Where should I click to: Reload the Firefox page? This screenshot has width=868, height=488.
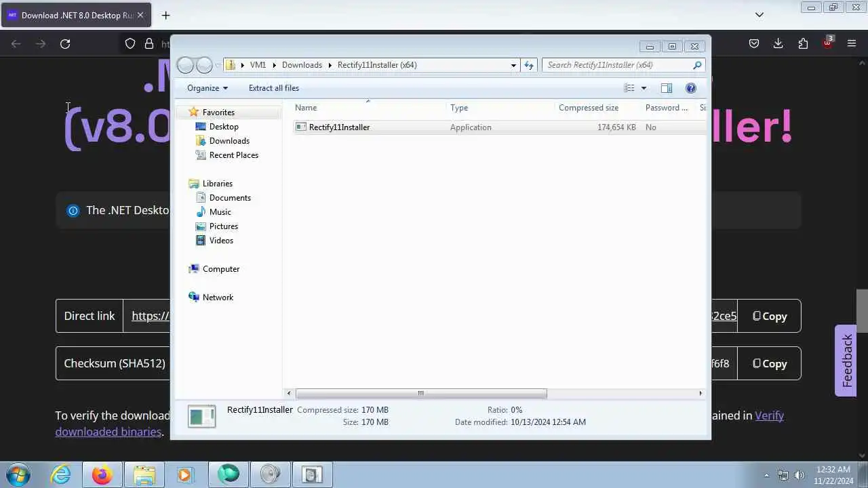(65, 43)
